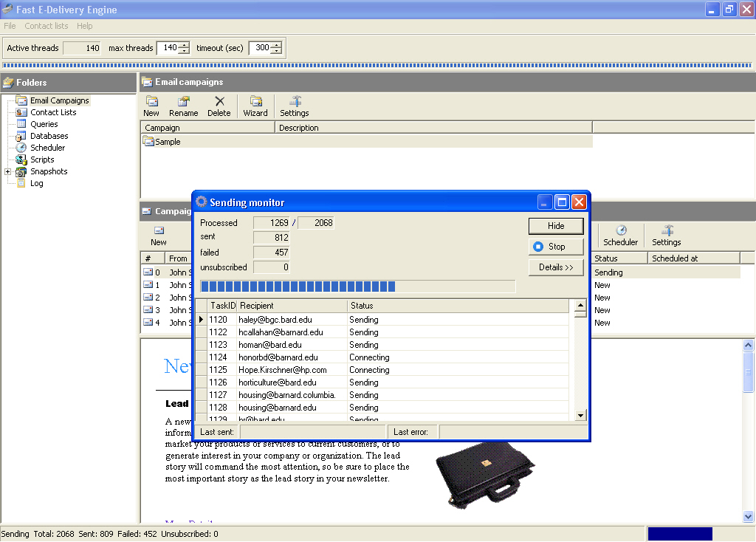Image resolution: width=756 pixels, height=542 pixels.
Task: Expand Details >> in Sending monitor
Action: pos(556,267)
